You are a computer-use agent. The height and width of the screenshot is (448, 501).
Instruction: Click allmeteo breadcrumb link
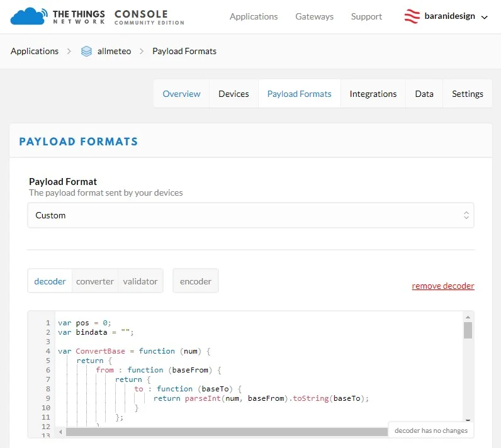(x=114, y=51)
